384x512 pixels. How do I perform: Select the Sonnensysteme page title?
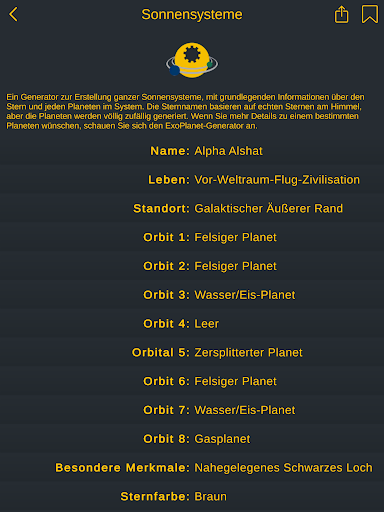pyautogui.click(x=192, y=14)
